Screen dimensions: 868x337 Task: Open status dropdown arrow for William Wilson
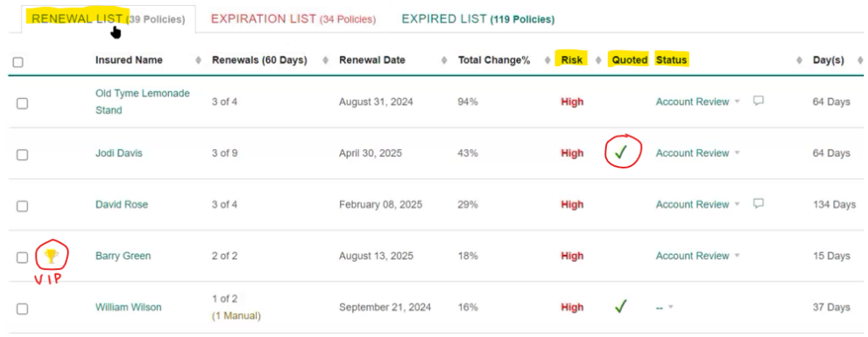[x=670, y=307]
